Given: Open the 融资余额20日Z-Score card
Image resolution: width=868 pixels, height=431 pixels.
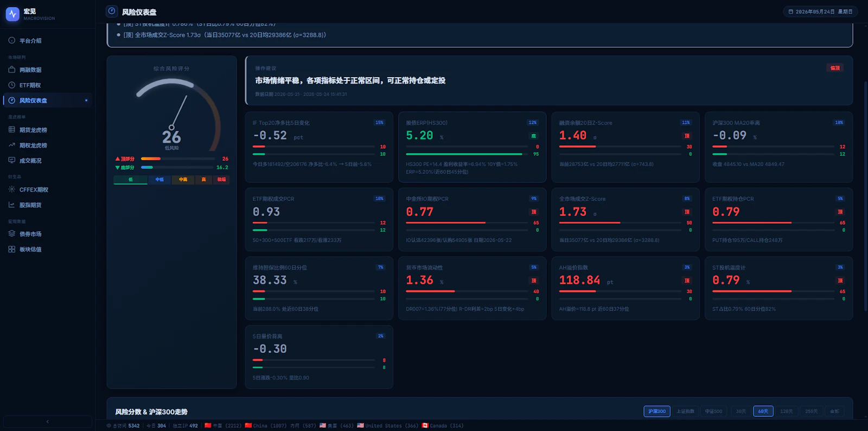Looking at the screenshot, I should 626,147.
